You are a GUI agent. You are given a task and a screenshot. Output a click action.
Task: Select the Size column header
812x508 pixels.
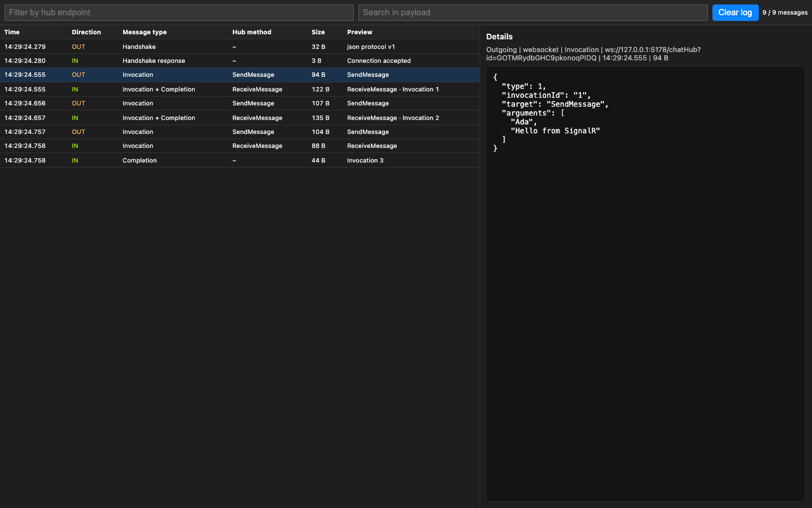[318, 32]
